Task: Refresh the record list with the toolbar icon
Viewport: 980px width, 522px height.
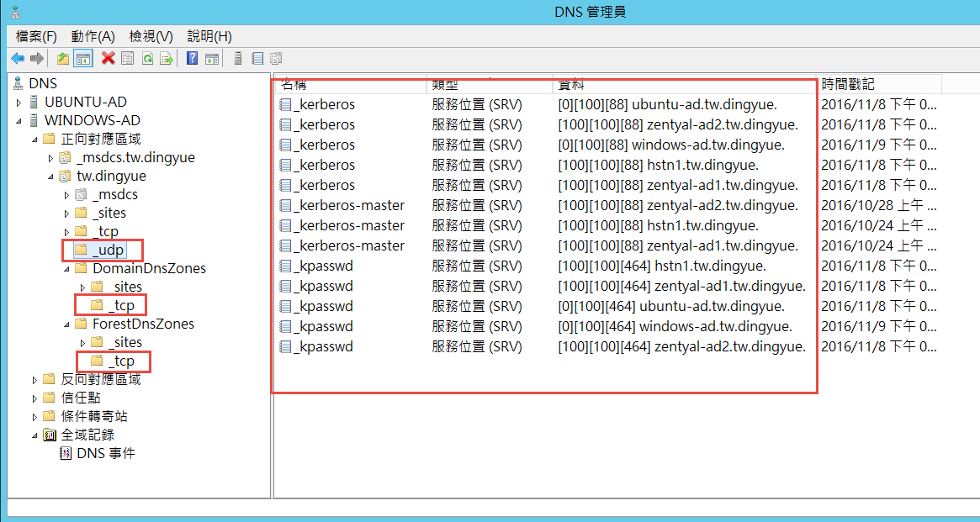Action: [x=148, y=57]
